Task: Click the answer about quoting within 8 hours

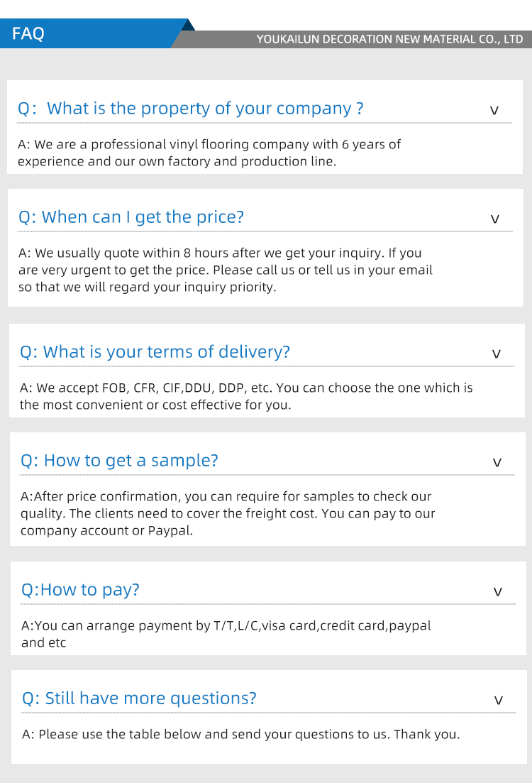Action: [225, 270]
